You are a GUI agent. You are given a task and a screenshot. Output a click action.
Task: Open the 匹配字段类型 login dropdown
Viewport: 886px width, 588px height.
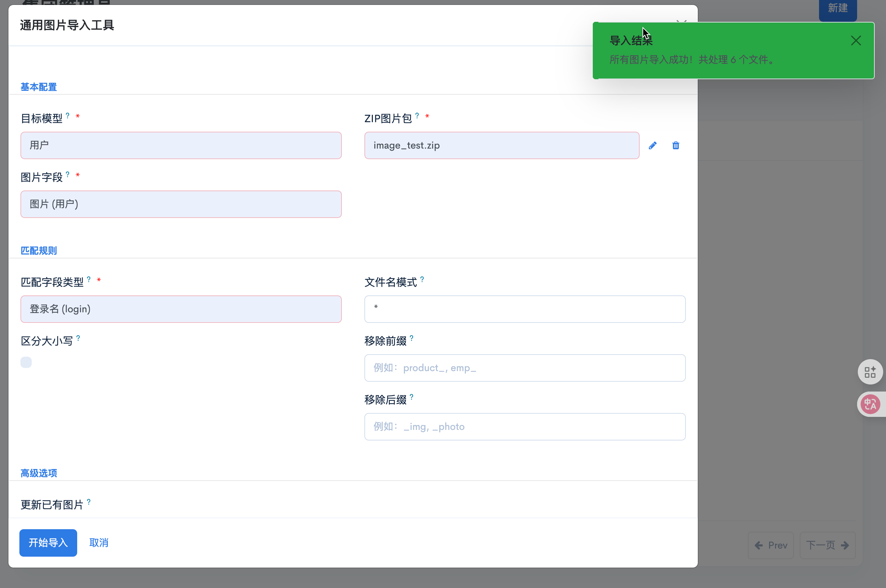coord(181,309)
